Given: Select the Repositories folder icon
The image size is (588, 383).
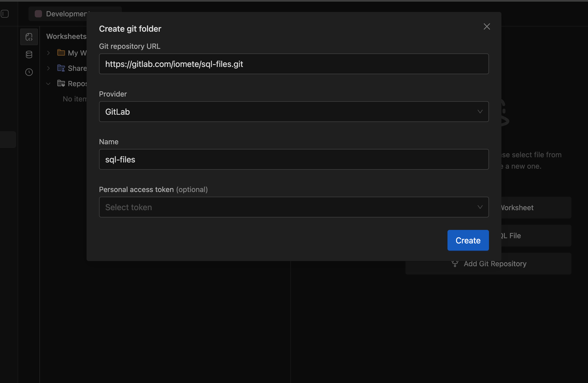Looking at the screenshot, I should pyautogui.click(x=61, y=83).
